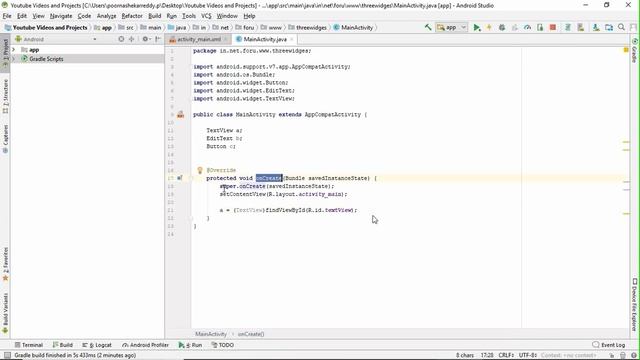Select app folder in project tree
The width and height of the screenshot is (640, 360).
(34, 50)
